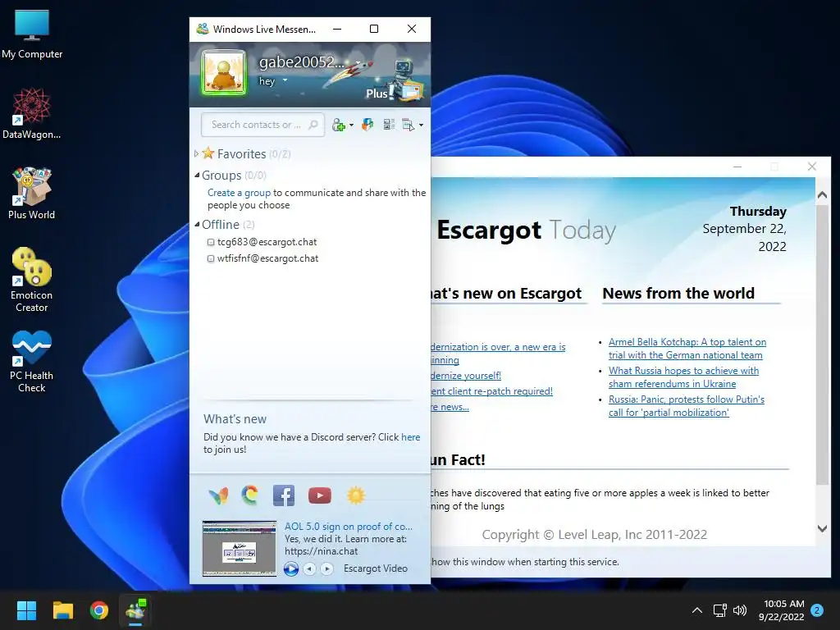Click the 'here' Discord server link
Image resolution: width=840 pixels, height=630 pixels.
pyautogui.click(x=411, y=437)
